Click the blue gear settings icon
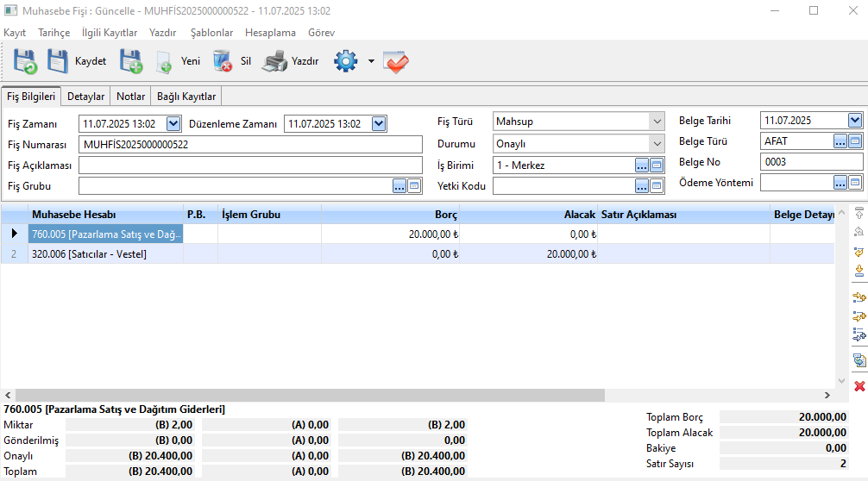The height and width of the screenshot is (481, 868). coord(346,61)
